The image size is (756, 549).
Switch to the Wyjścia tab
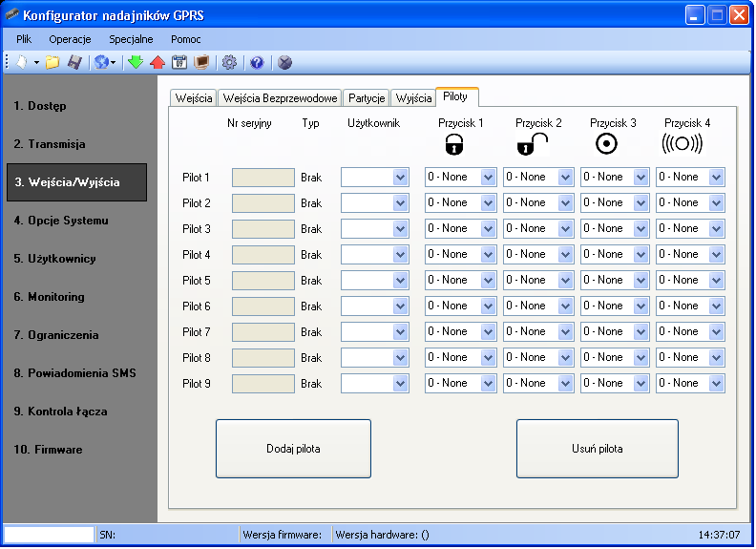coord(413,98)
